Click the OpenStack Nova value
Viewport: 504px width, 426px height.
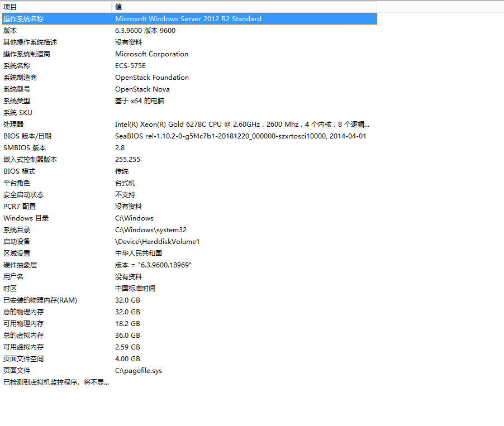pos(142,89)
